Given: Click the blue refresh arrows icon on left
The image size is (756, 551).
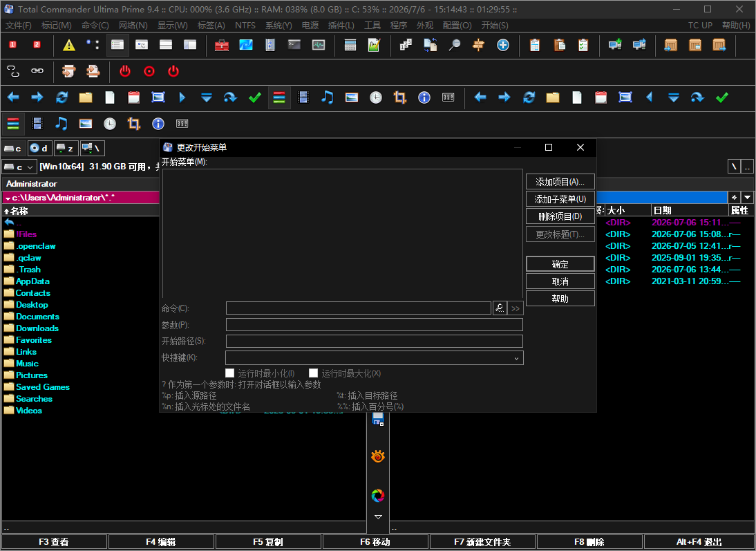Looking at the screenshot, I should click(x=62, y=97).
